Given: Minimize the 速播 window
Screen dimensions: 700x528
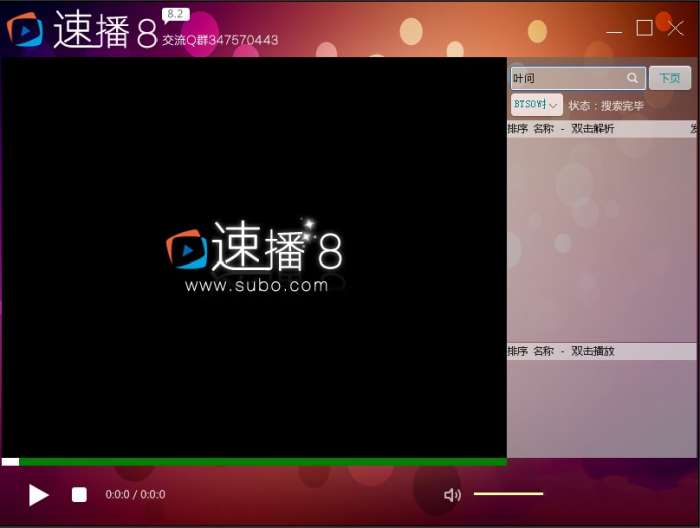Looking at the screenshot, I should pyautogui.click(x=614, y=31).
